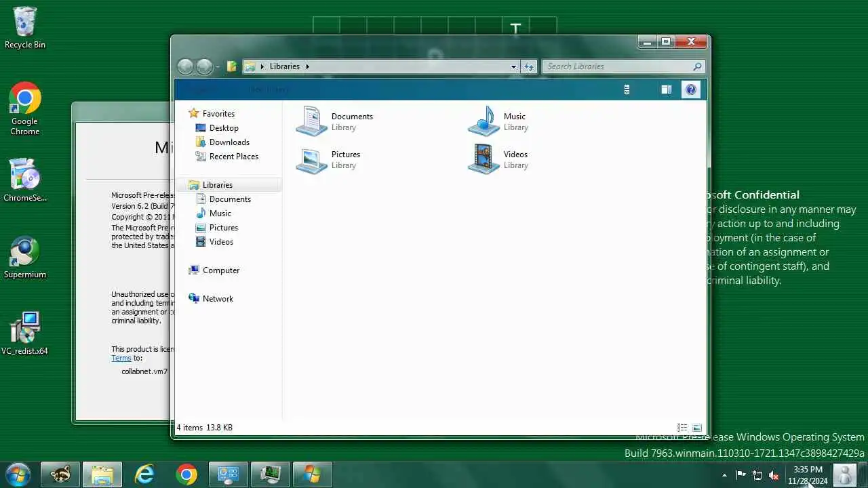Click the Refresh button next to address bar
This screenshot has height=488, width=868.
pos(529,66)
